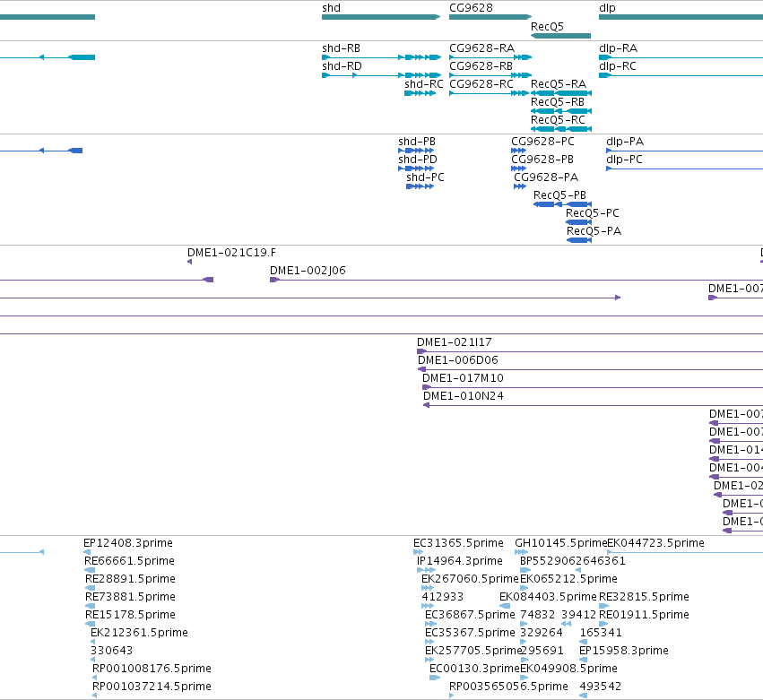Click the DME1-021C19.F clone
The height and width of the screenshot is (700, 763).
190,263
